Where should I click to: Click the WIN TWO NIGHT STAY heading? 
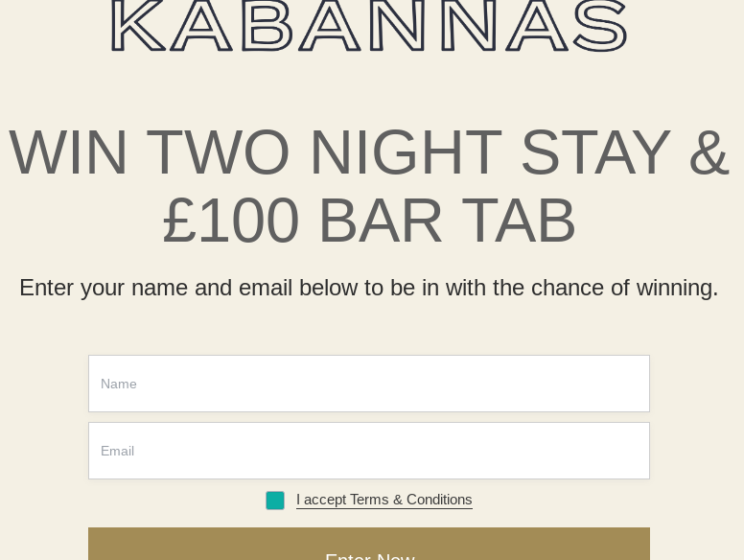369,152
